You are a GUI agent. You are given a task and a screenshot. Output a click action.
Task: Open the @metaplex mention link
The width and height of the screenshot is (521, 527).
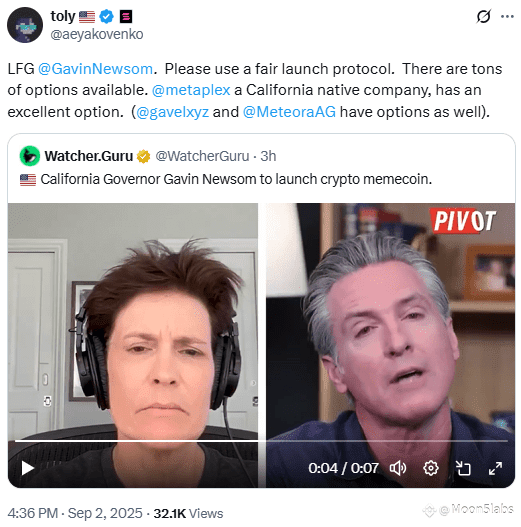coord(191,90)
